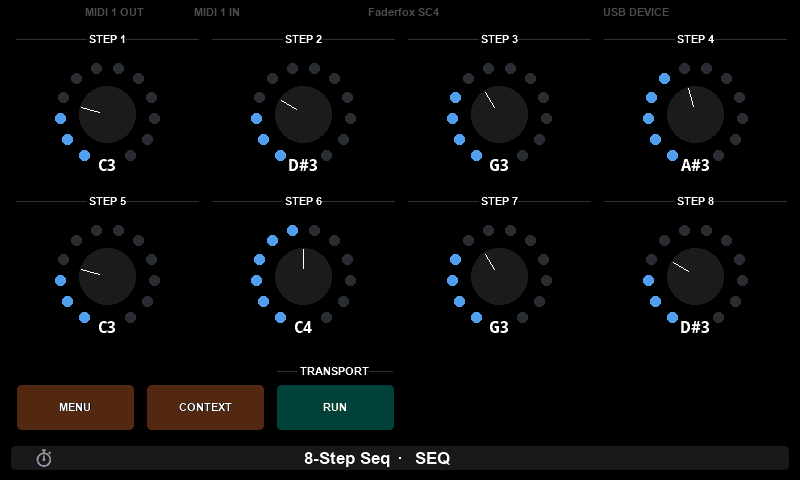
Task: Click the D#3 note value under STEP 8
Action: [x=695, y=327]
